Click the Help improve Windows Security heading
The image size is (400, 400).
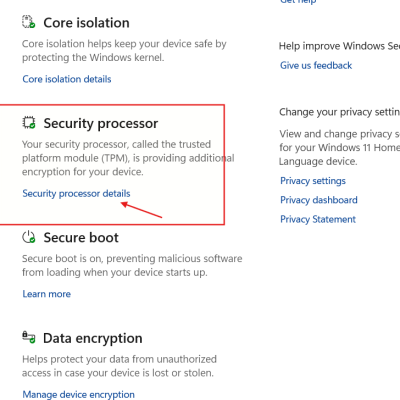pyautogui.click(x=339, y=46)
